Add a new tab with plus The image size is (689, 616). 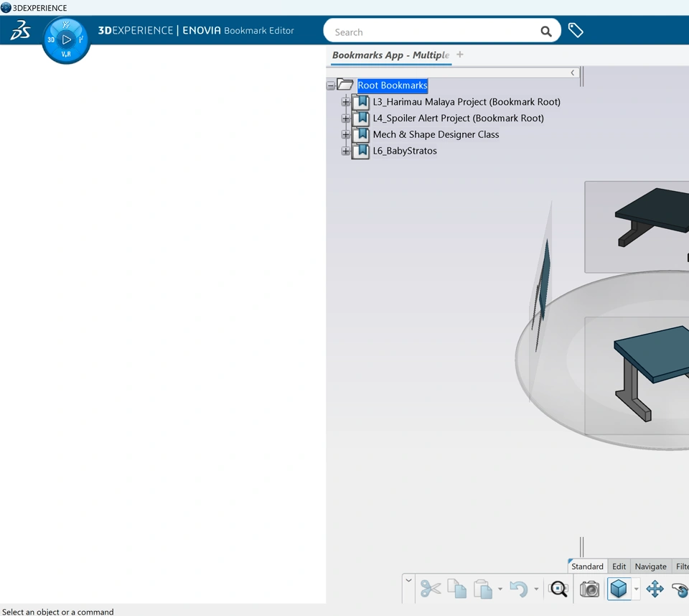(x=459, y=55)
